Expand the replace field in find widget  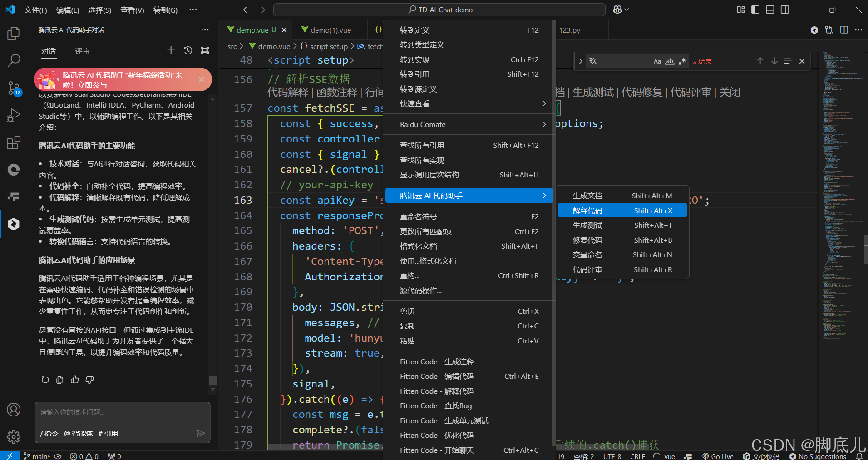580,61
